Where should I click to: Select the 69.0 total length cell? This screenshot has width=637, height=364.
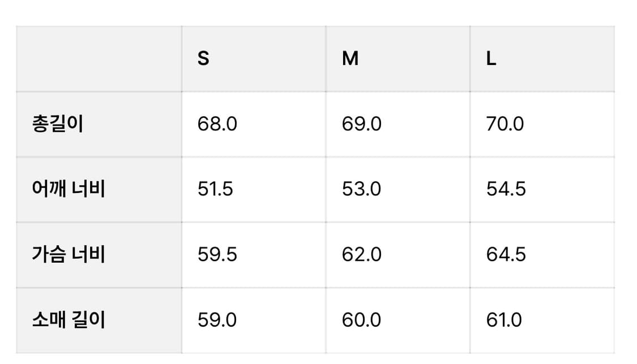(398, 125)
